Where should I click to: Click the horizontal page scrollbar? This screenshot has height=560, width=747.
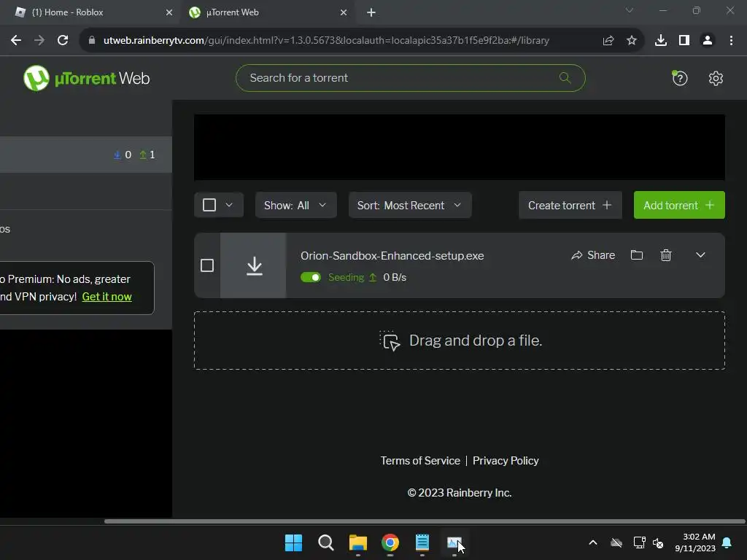coord(425,521)
